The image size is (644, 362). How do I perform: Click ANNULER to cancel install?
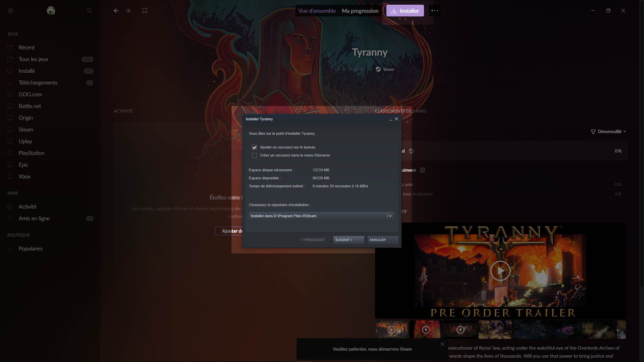click(x=382, y=240)
